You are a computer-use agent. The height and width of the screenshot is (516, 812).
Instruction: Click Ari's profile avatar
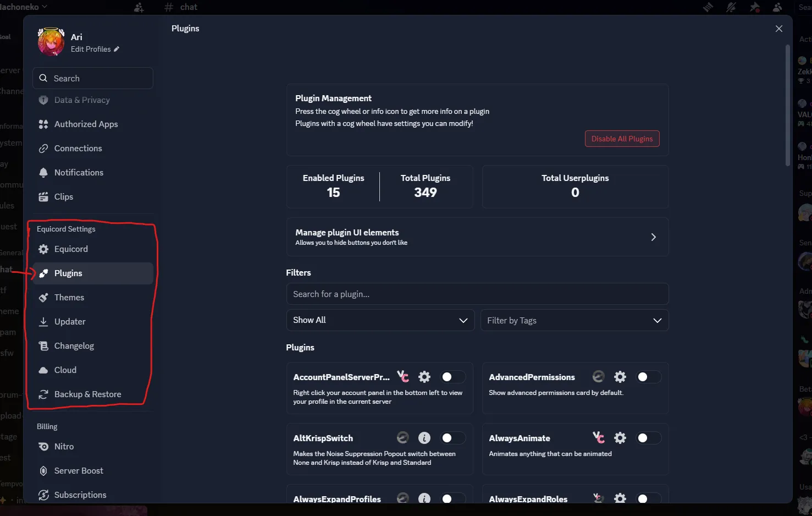(x=51, y=42)
